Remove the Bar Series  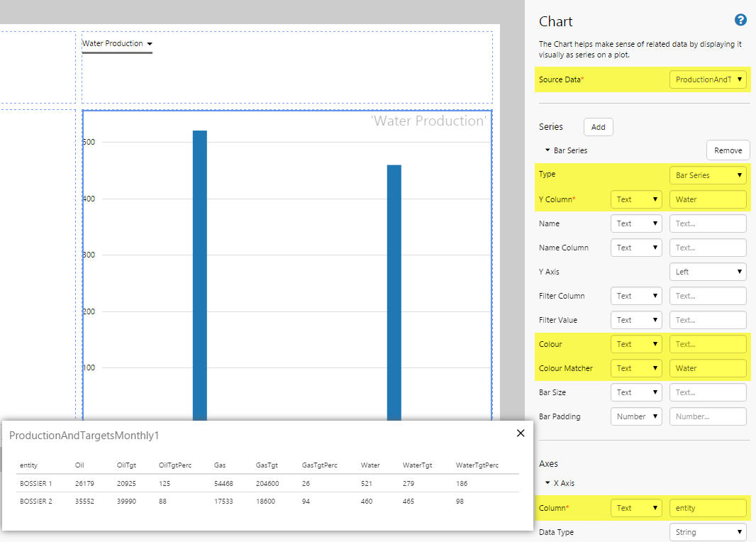(728, 150)
